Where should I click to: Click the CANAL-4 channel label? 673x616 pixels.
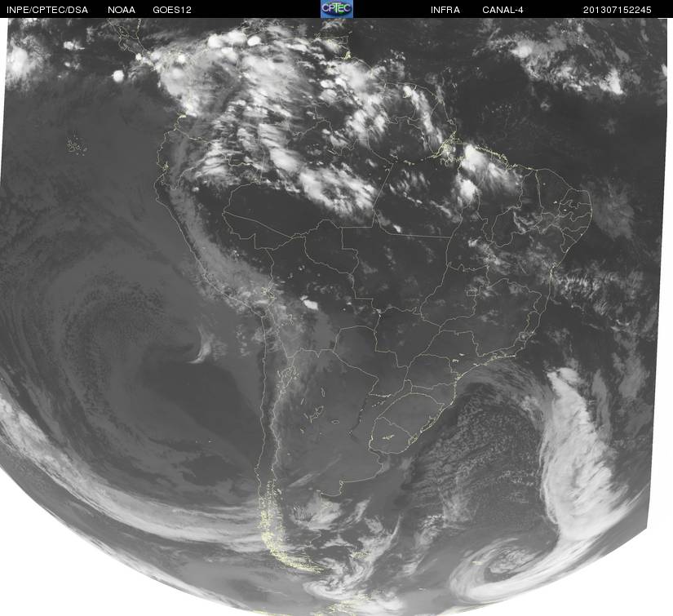click(x=503, y=10)
